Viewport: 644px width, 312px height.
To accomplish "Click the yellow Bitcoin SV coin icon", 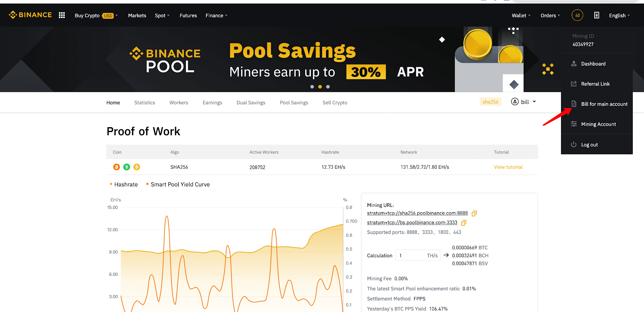I will tap(136, 167).
